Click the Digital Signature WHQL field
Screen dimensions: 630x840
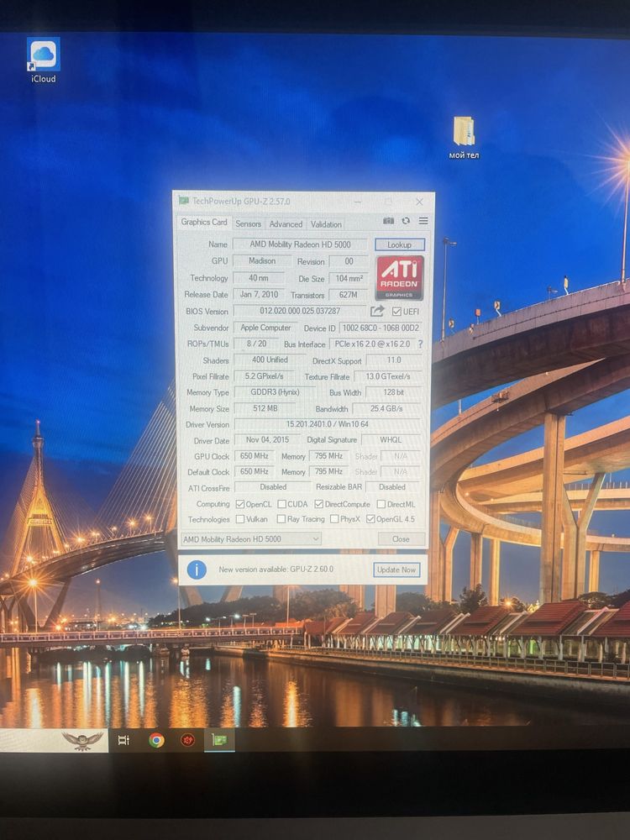pyautogui.click(x=391, y=440)
